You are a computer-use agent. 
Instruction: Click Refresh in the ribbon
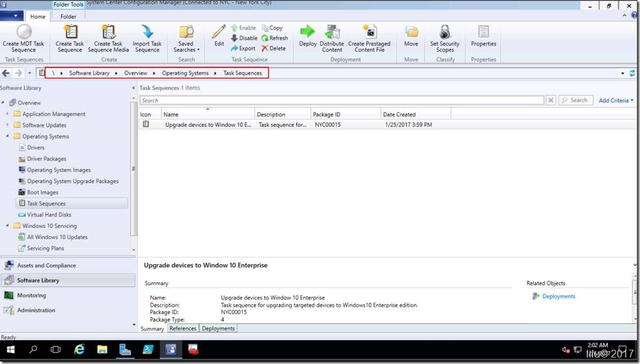pyautogui.click(x=275, y=38)
